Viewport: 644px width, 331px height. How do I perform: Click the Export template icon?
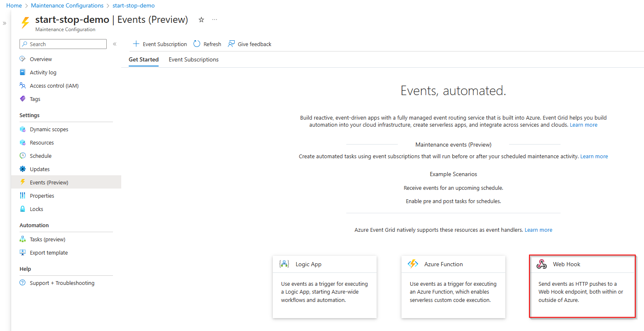23,253
